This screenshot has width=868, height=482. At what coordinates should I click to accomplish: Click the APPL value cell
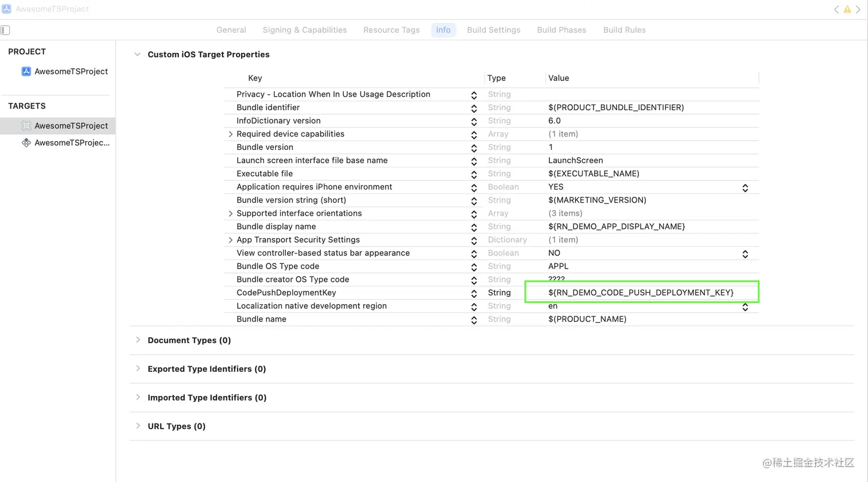point(558,266)
